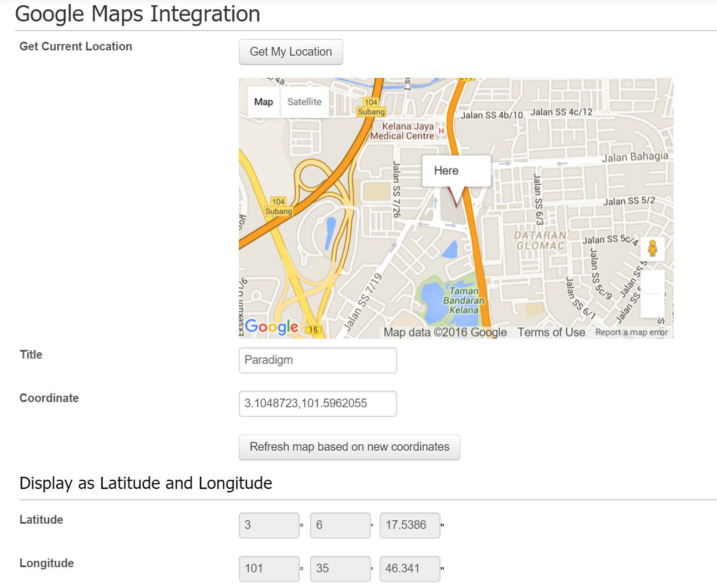717x588 pixels.
Task: Refresh map based on new coordinates
Action: click(x=350, y=447)
